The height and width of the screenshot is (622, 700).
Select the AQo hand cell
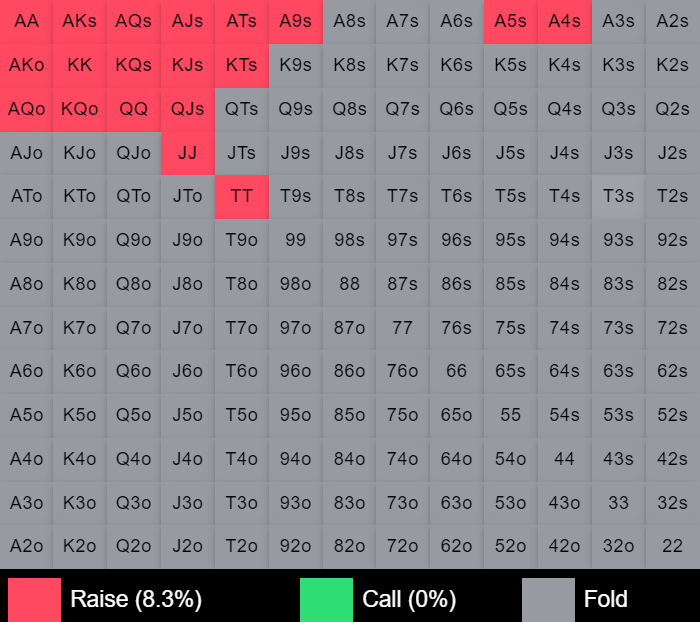[27, 109]
